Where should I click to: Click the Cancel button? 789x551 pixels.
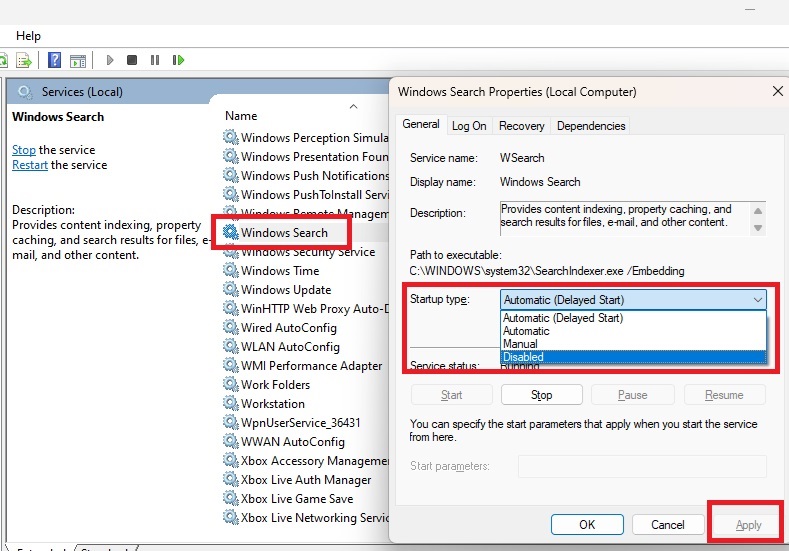(668, 525)
